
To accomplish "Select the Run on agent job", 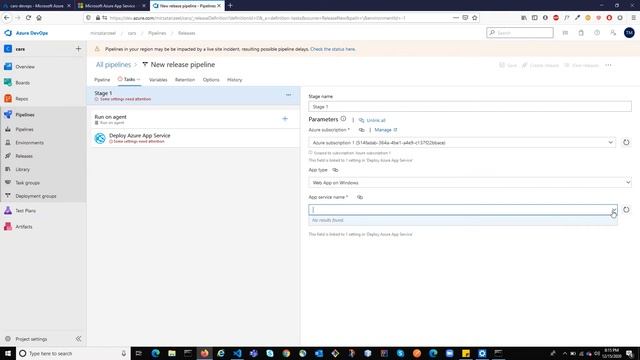I will point(194,119).
